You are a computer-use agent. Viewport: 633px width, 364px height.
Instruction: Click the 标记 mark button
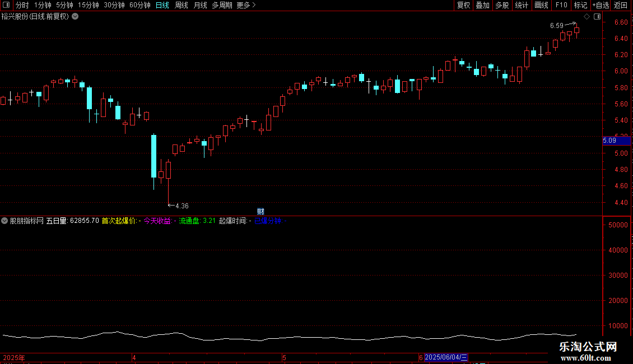pos(580,5)
